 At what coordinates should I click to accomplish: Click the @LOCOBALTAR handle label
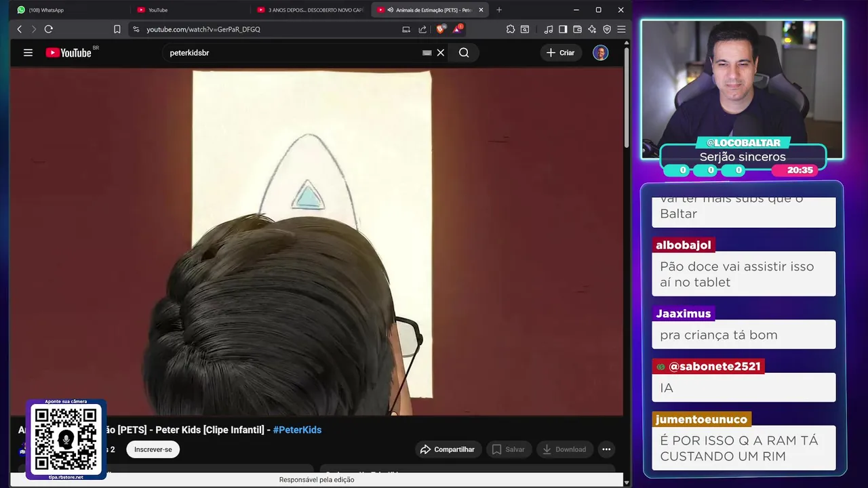743,143
